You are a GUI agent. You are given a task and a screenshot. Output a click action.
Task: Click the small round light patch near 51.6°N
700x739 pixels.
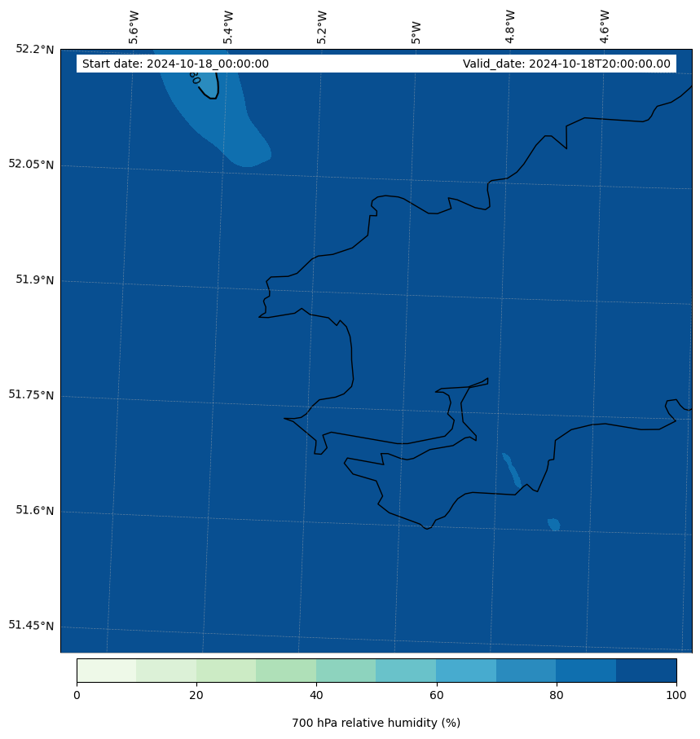pos(554,524)
